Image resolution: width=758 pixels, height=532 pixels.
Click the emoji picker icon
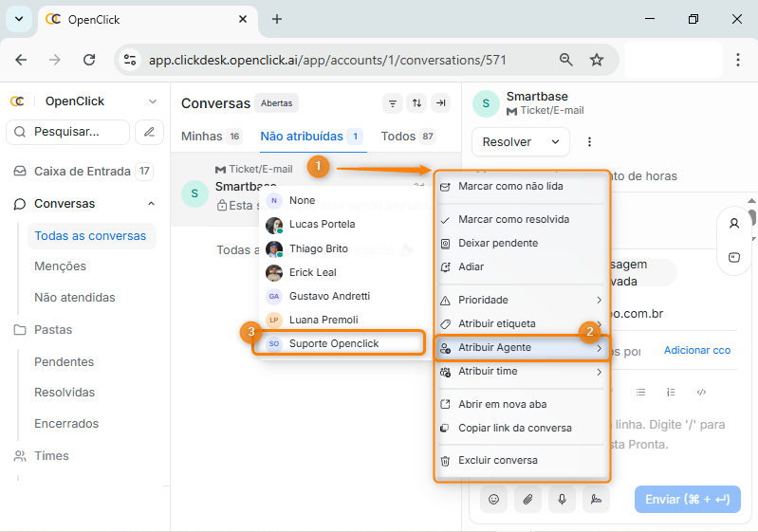[493, 499]
